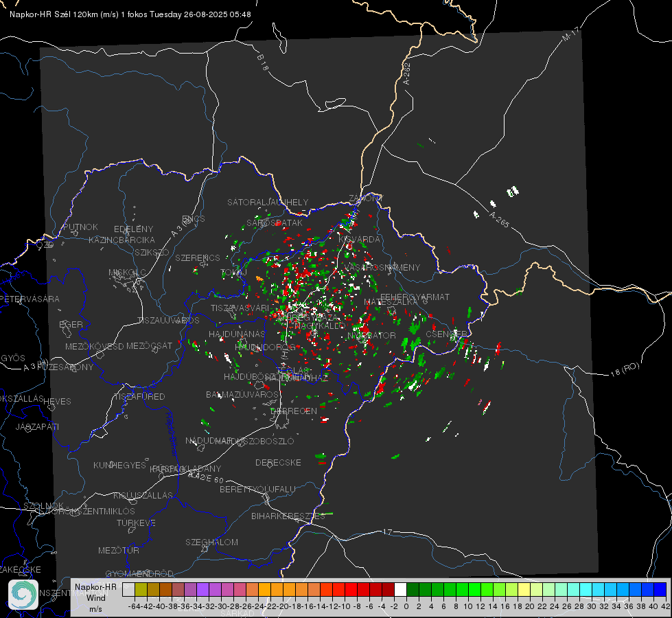Click the B 18 road label
Screen dimensions: 672x618
point(263,62)
